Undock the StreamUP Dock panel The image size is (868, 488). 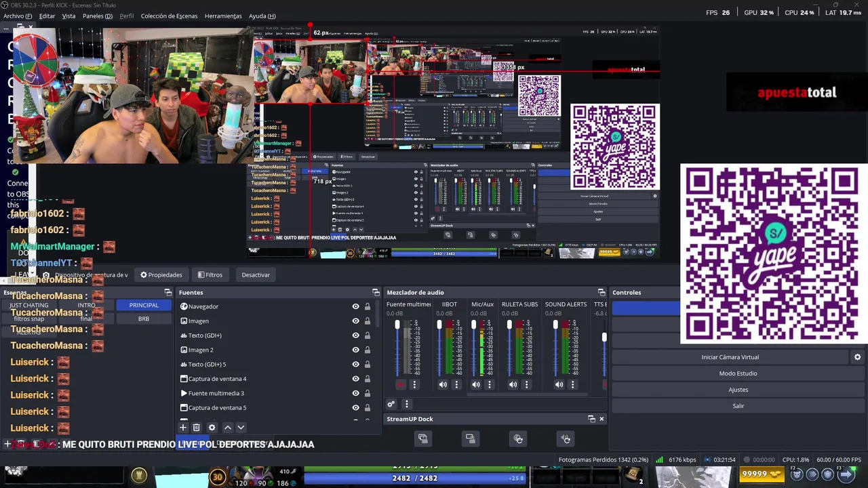coord(591,419)
